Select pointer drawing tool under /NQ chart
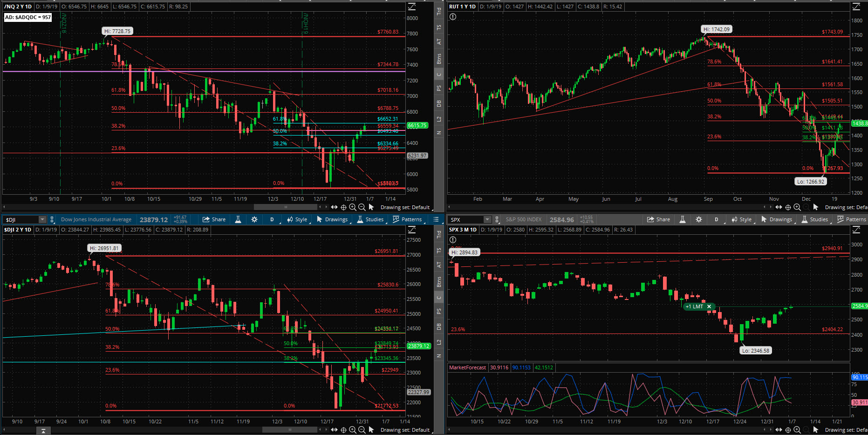The image size is (868, 435). (x=371, y=207)
